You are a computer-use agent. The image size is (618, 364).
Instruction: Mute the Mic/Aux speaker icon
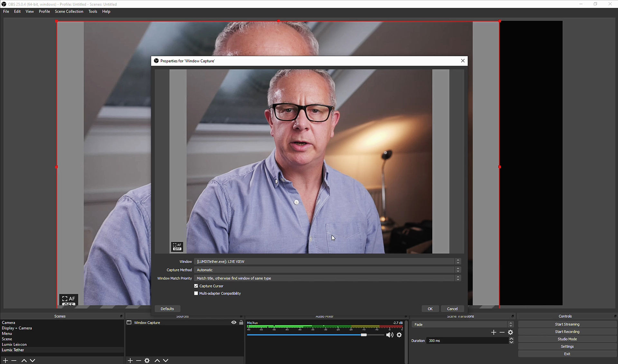389,335
